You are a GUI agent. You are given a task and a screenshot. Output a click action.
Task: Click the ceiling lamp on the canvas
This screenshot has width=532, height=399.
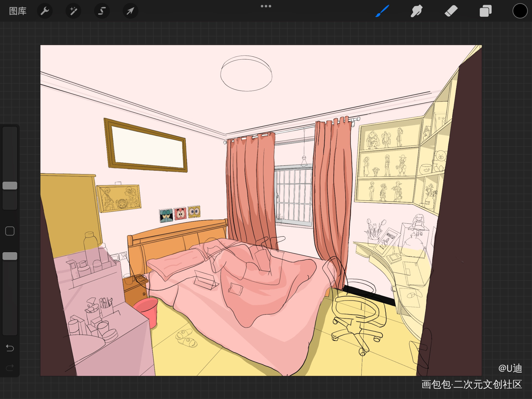tap(246, 73)
